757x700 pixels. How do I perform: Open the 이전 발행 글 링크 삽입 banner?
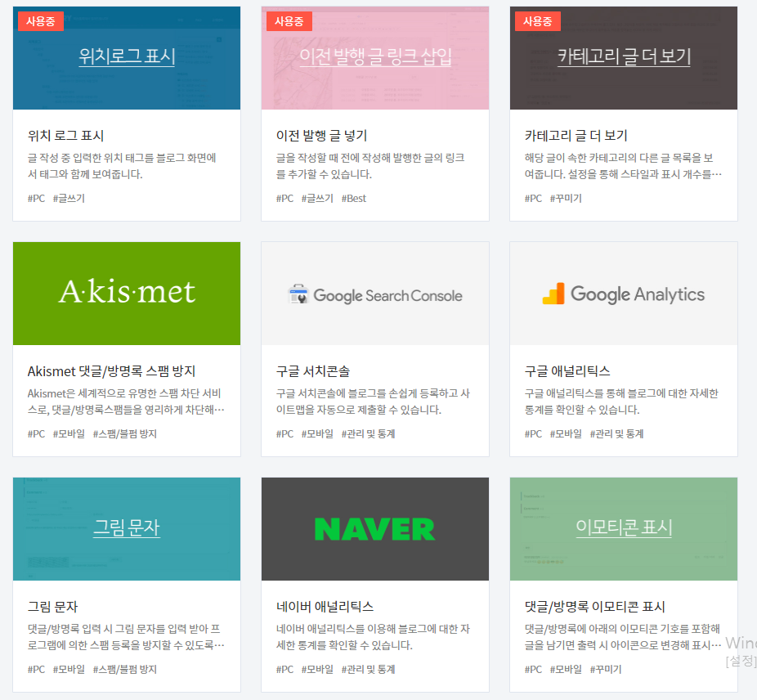[375, 58]
